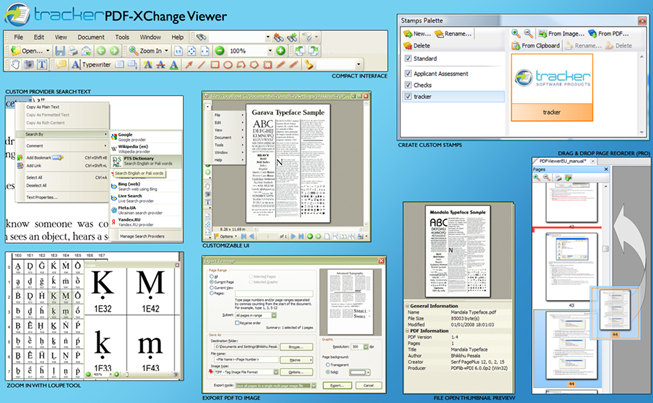
Task: Select the Underline text tool
Action: click(174, 65)
